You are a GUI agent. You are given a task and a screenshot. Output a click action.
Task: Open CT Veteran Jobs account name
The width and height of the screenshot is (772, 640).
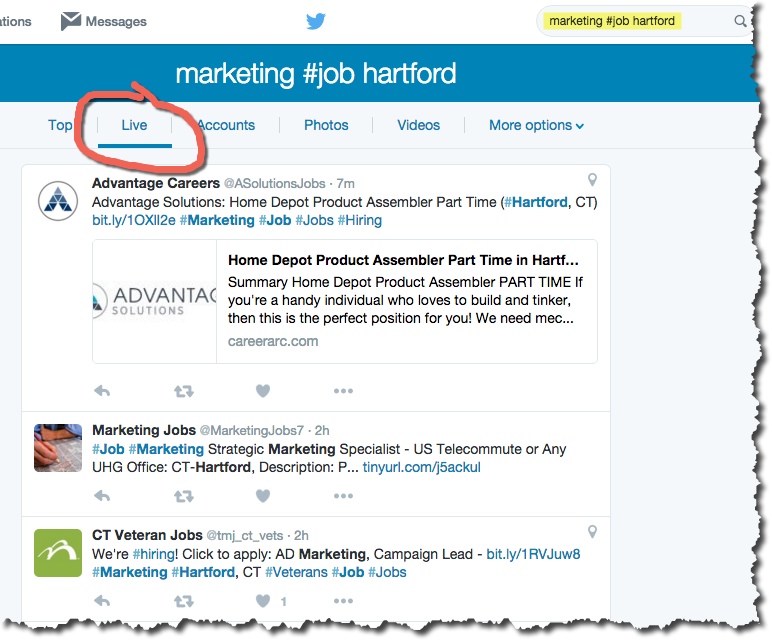pyautogui.click(x=147, y=535)
